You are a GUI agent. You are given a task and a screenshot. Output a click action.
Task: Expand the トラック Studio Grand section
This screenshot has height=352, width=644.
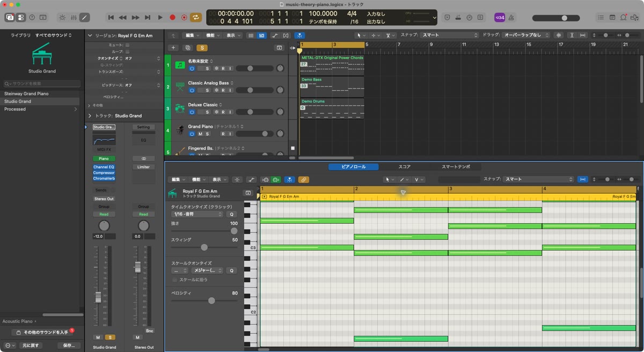point(90,115)
